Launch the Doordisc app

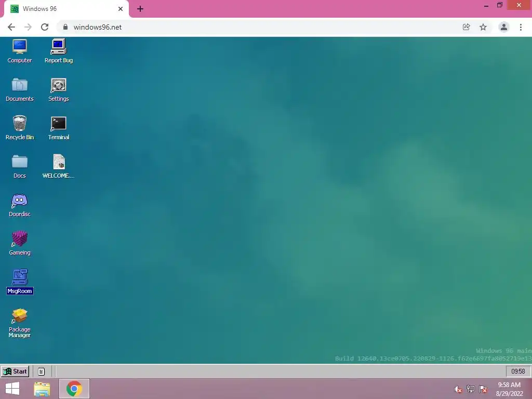[x=19, y=205]
